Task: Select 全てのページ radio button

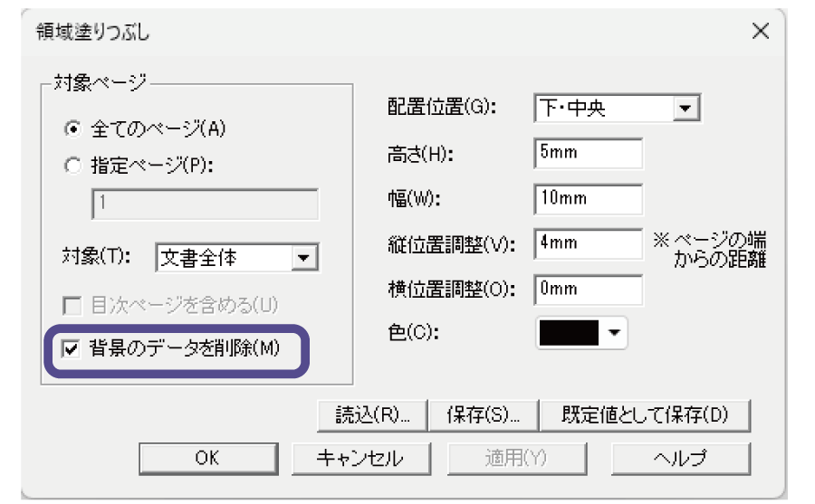Action: (x=73, y=128)
